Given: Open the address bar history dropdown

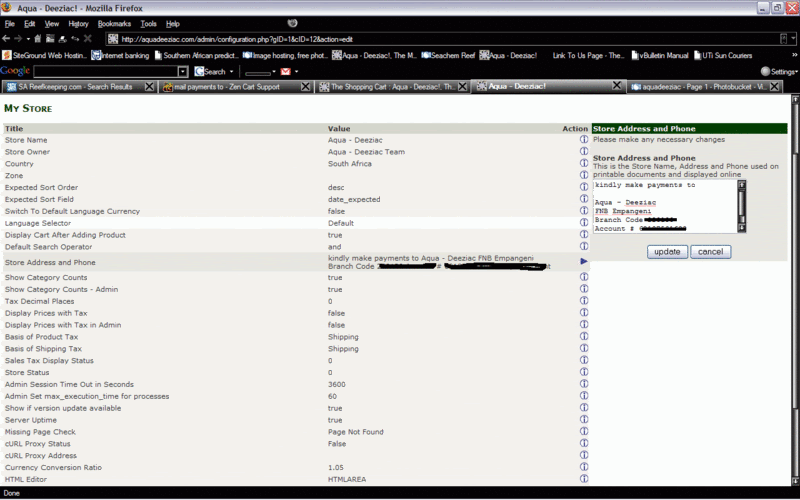Looking at the screenshot, I should tap(793, 39).
